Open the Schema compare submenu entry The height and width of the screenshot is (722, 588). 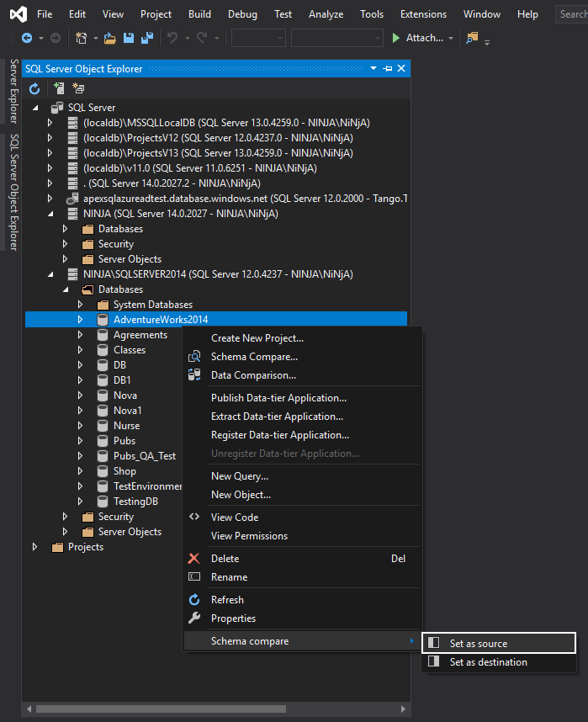303,641
